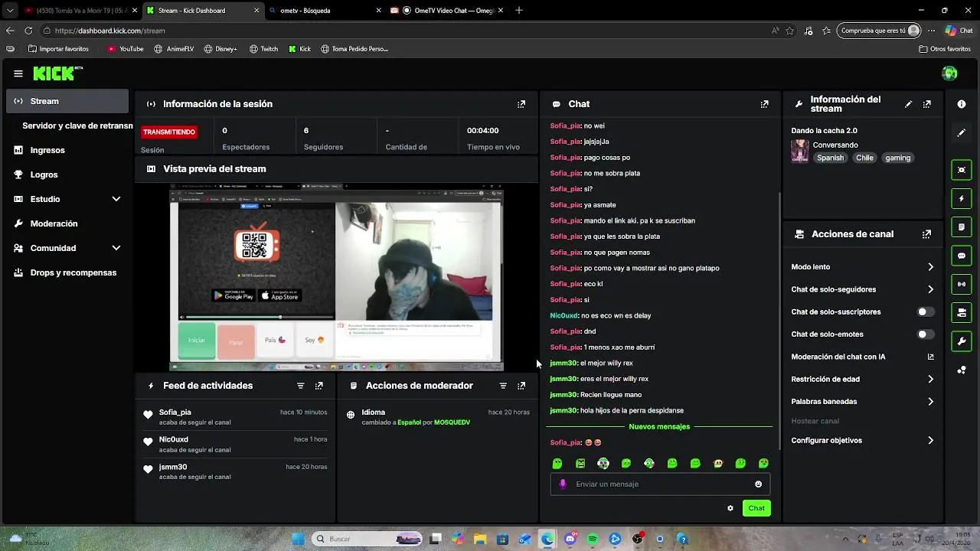Toggle the wrench stream-info icon in right sidebar

962,341
